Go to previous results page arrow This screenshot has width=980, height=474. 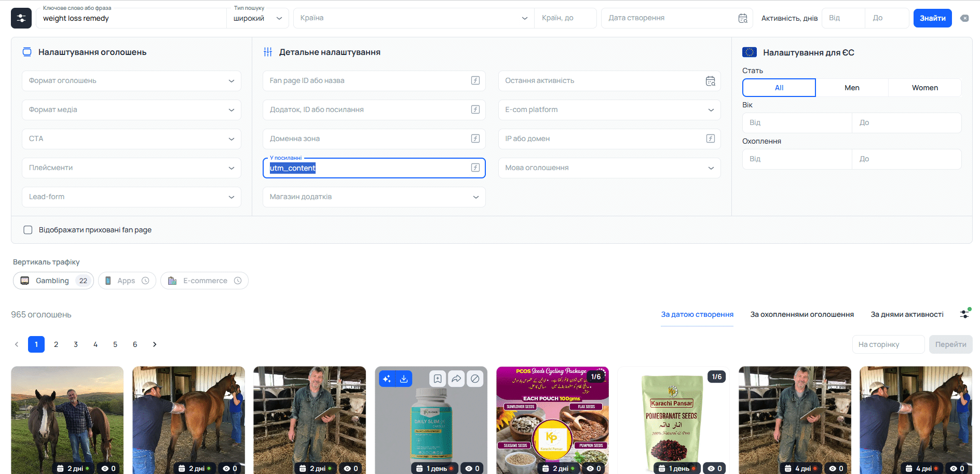[x=17, y=344]
